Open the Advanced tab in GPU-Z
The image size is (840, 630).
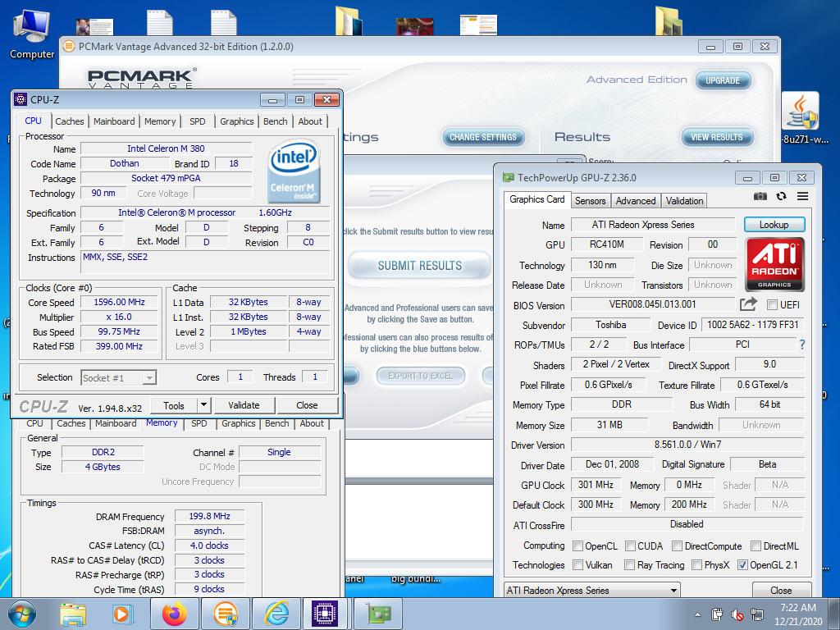636,201
